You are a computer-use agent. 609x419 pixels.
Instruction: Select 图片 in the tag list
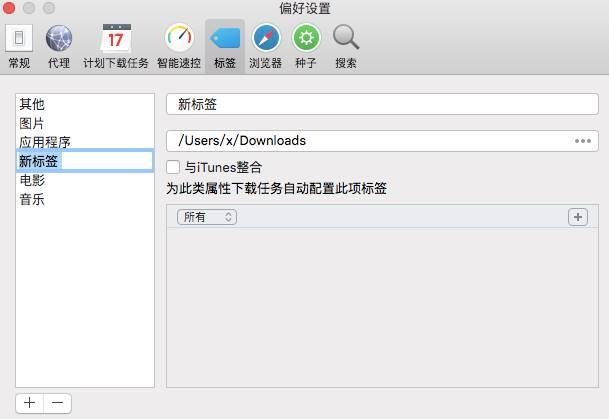point(85,123)
